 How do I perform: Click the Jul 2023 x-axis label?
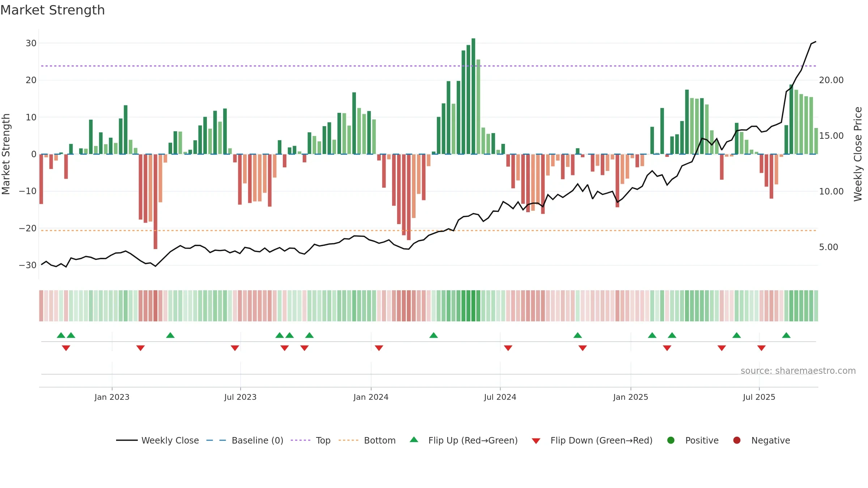click(x=241, y=397)
